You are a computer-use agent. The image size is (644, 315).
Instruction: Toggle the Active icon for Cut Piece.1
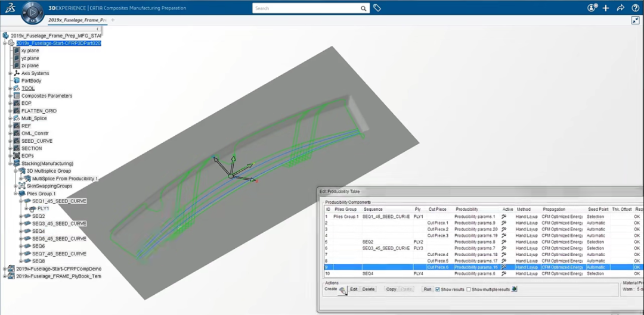coord(503,223)
